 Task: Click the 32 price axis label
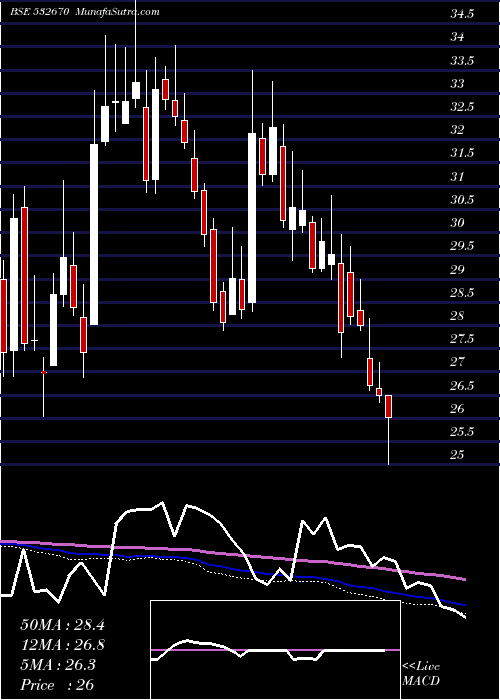457,130
